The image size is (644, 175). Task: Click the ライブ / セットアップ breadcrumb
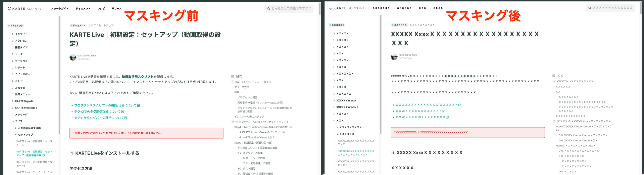pyautogui.click(x=101, y=26)
